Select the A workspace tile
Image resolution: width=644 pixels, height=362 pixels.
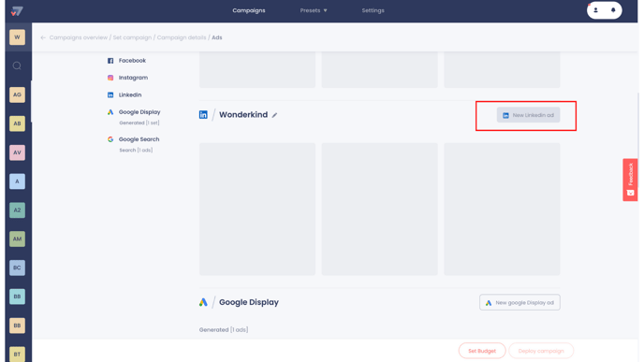pyautogui.click(x=17, y=181)
